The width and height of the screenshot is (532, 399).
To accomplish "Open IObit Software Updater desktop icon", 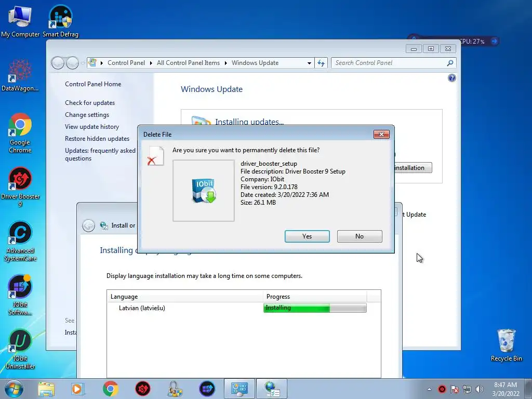I will [20, 295].
